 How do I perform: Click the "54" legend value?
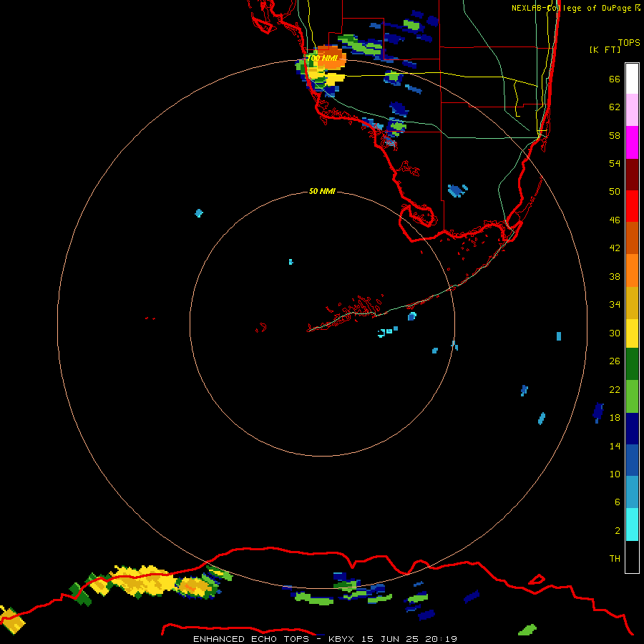point(615,163)
